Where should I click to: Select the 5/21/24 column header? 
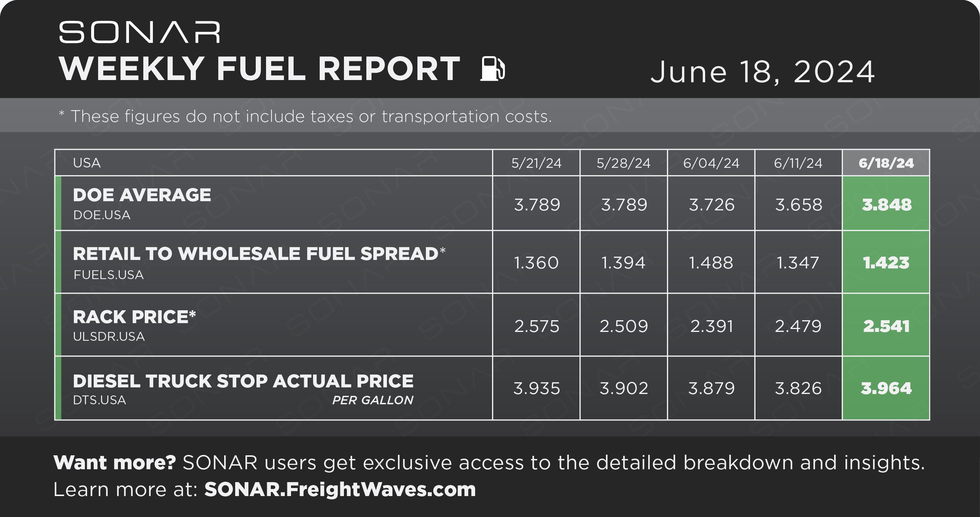coord(536,163)
